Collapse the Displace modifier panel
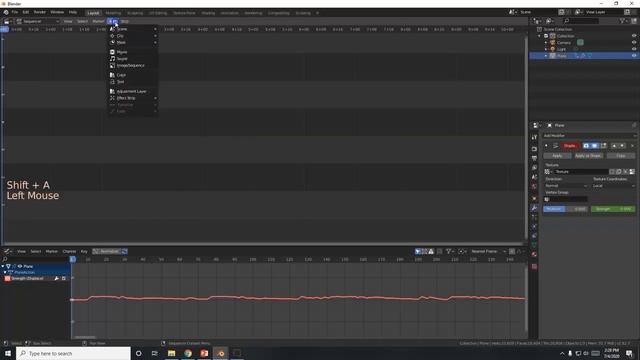Screen dimensions: 640x360 547,146
